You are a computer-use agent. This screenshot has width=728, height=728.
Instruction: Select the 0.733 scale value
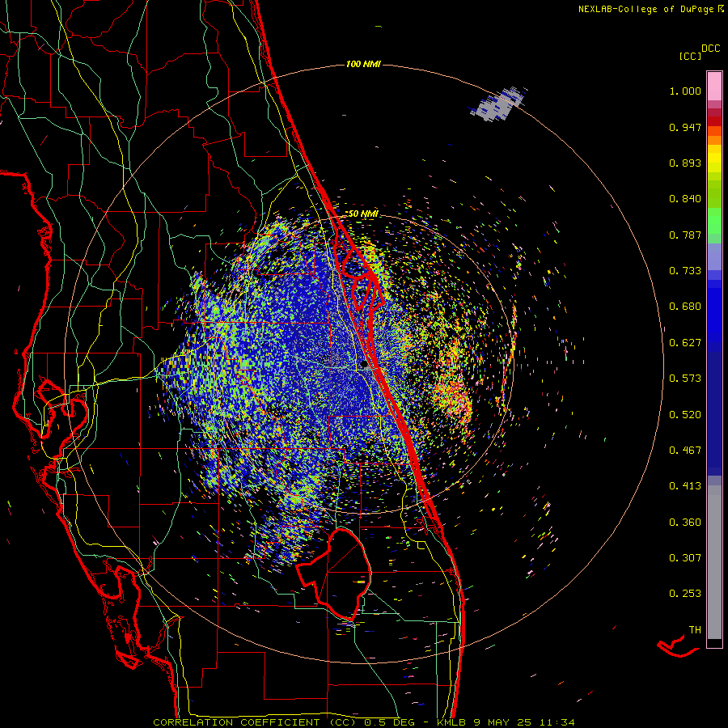click(x=685, y=271)
